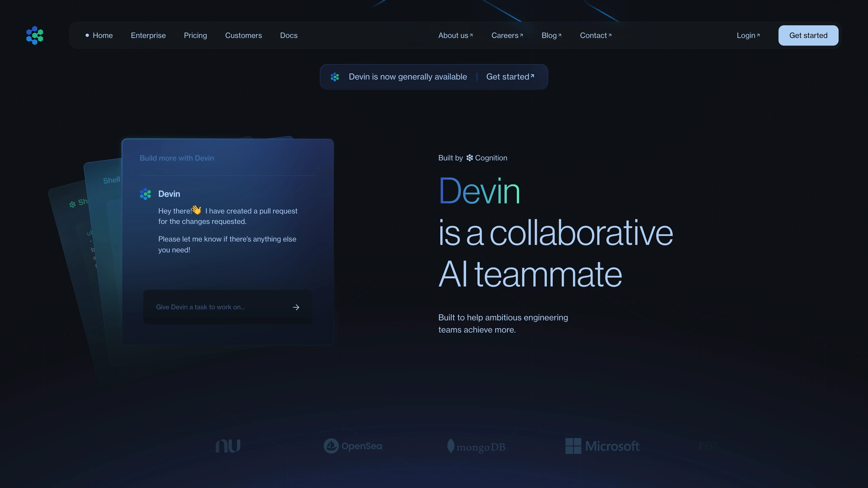Click the Devin avatar icon in chat card

tap(146, 194)
